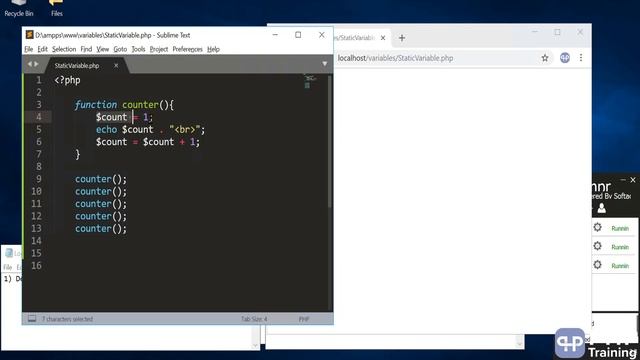
Task: Open settings gear for second Running service
Action: [x=598, y=246]
